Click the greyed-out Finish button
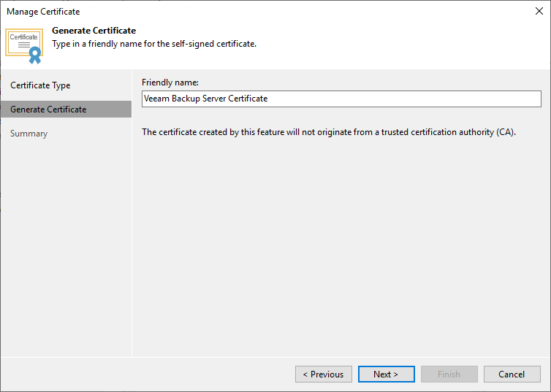Image resolution: width=551 pixels, height=392 pixels. click(x=449, y=374)
